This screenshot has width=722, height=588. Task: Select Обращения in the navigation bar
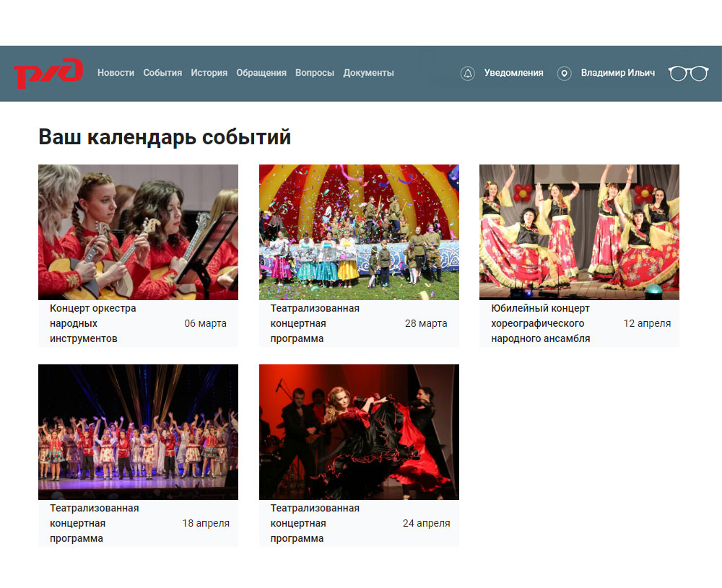[x=261, y=73]
